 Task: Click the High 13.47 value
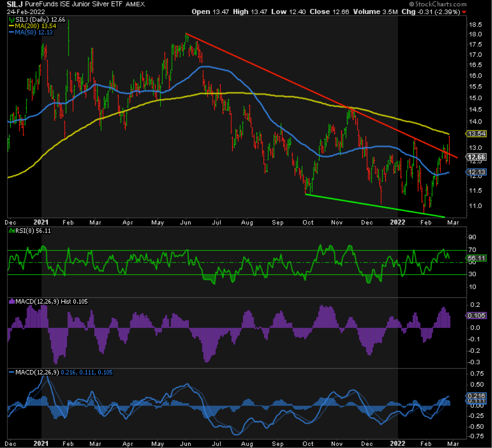coord(250,12)
